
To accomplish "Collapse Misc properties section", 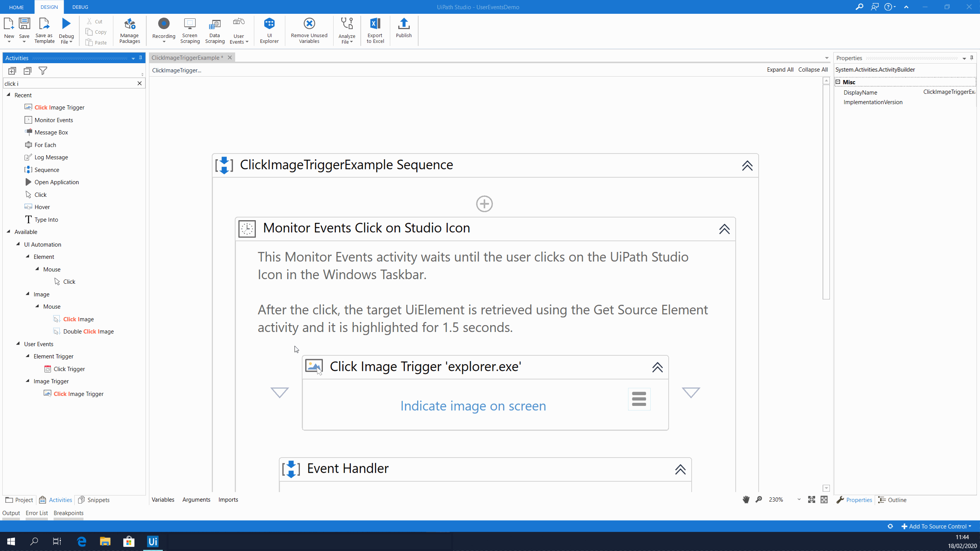I will [838, 82].
